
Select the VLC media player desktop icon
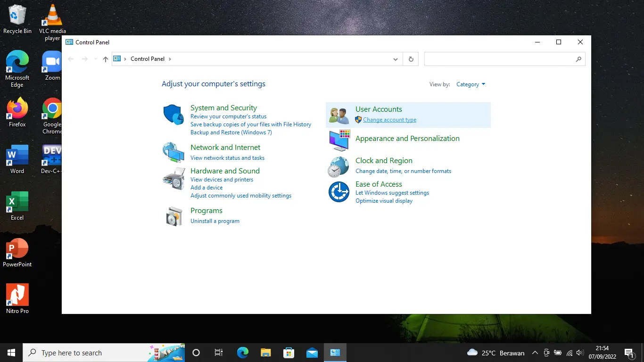(52, 22)
